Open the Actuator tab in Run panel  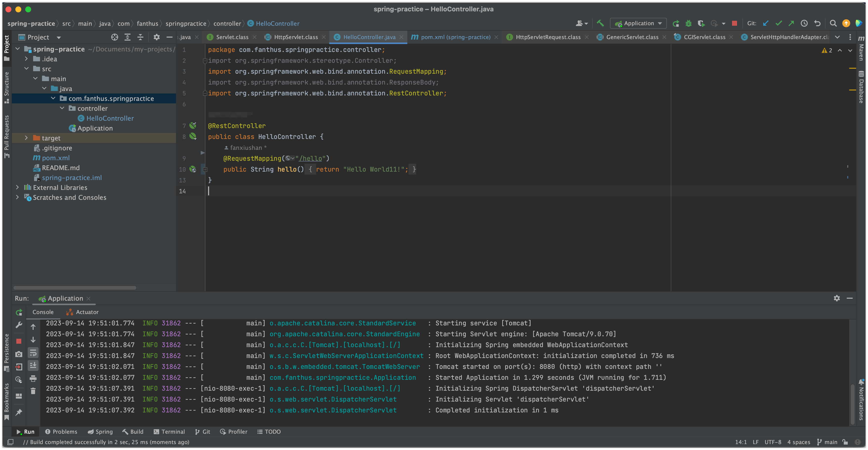pos(83,312)
